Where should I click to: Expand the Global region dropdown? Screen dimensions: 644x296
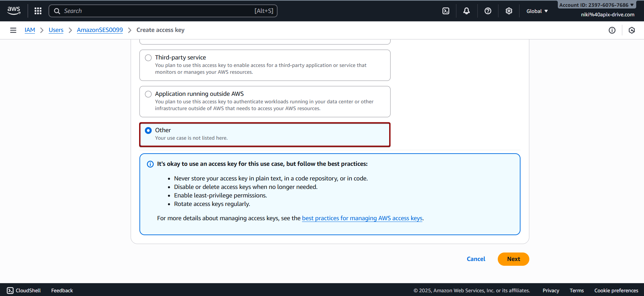click(537, 11)
